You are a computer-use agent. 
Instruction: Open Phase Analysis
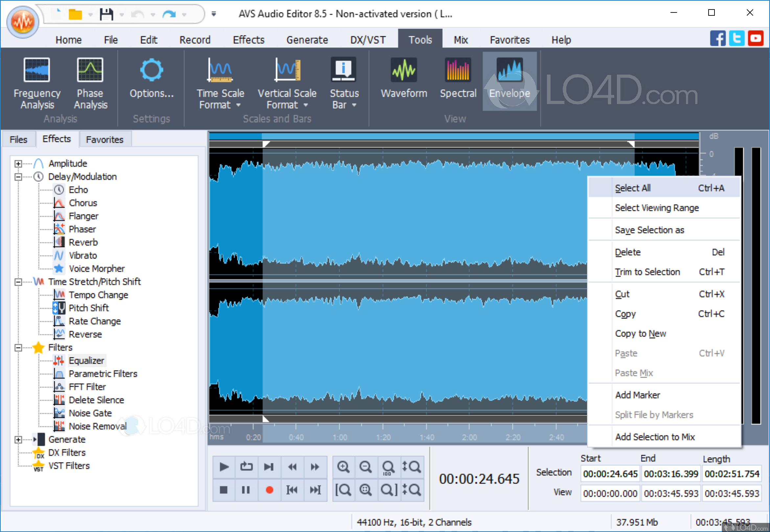click(89, 81)
